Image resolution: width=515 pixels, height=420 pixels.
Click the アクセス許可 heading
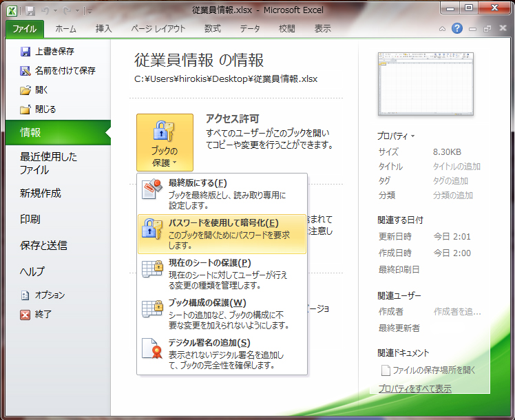[233, 119]
